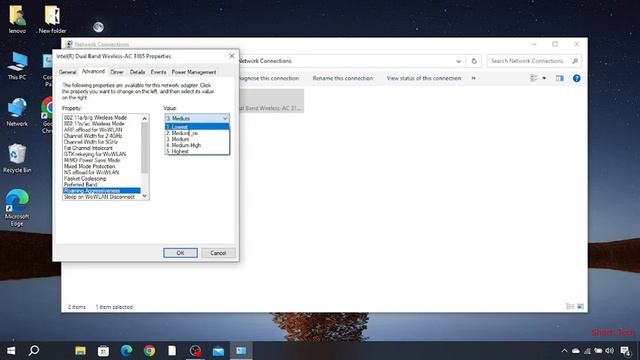
Task: Select the active Control Panel taskbar item
Action: tap(241, 351)
